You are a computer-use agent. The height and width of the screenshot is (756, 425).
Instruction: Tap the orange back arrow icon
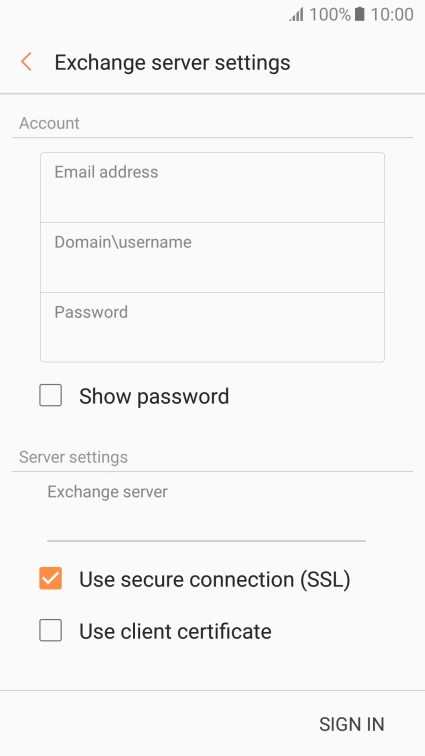(27, 62)
